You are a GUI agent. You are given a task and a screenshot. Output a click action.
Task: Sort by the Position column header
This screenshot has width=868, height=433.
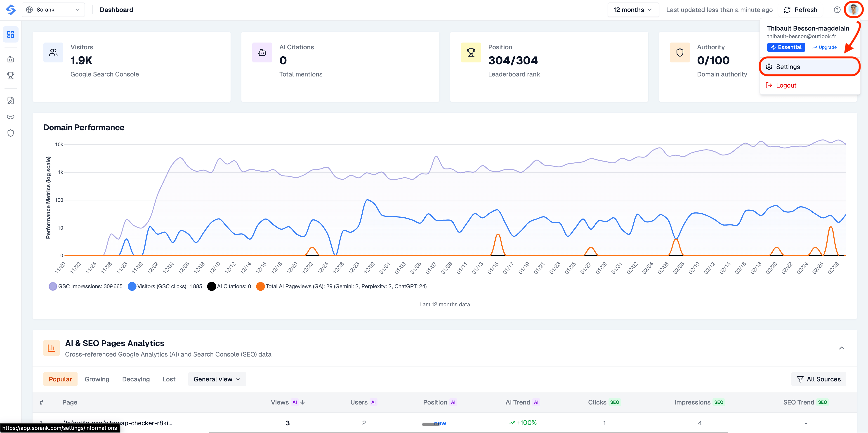click(x=440, y=402)
